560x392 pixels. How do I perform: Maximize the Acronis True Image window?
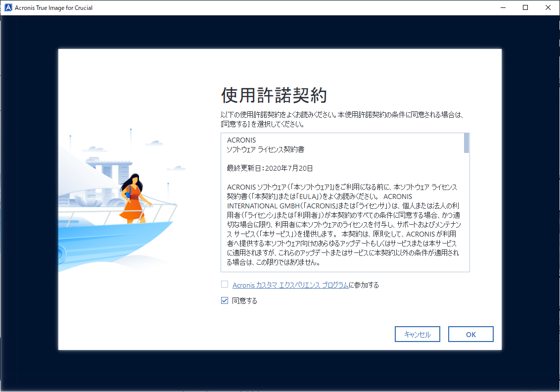point(525,7)
